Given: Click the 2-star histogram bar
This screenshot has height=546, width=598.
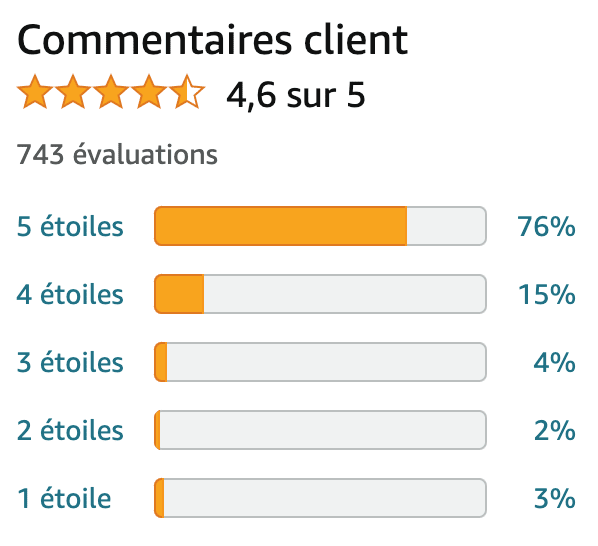Looking at the screenshot, I should point(320,430).
